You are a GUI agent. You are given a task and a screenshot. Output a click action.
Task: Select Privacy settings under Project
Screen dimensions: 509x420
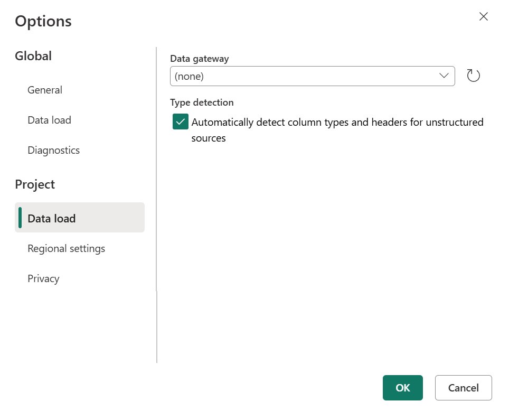pyautogui.click(x=43, y=278)
